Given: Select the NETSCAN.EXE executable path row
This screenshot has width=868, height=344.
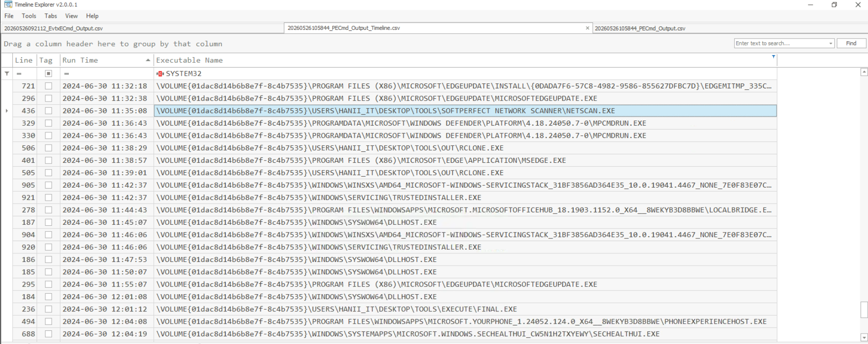Looking at the screenshot, I should pyautogui.click(x=465, y=111).
